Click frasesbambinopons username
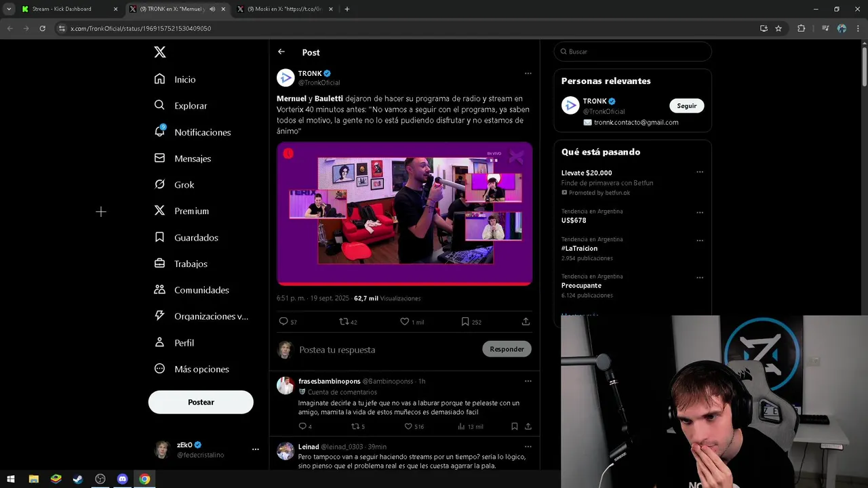Image resolution: width=868 pixels, height=488 pixels. [x=330, y=382]
